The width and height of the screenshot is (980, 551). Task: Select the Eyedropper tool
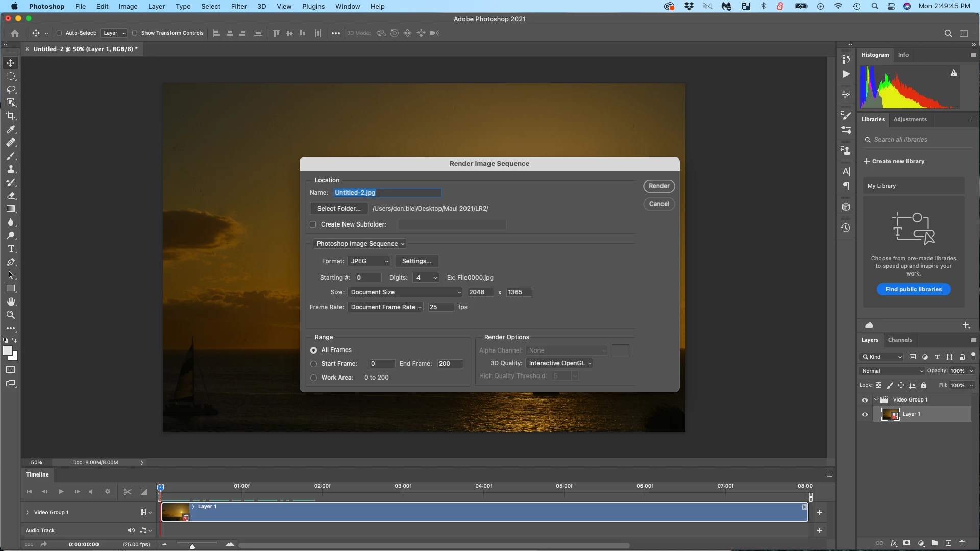pos(11,129)
